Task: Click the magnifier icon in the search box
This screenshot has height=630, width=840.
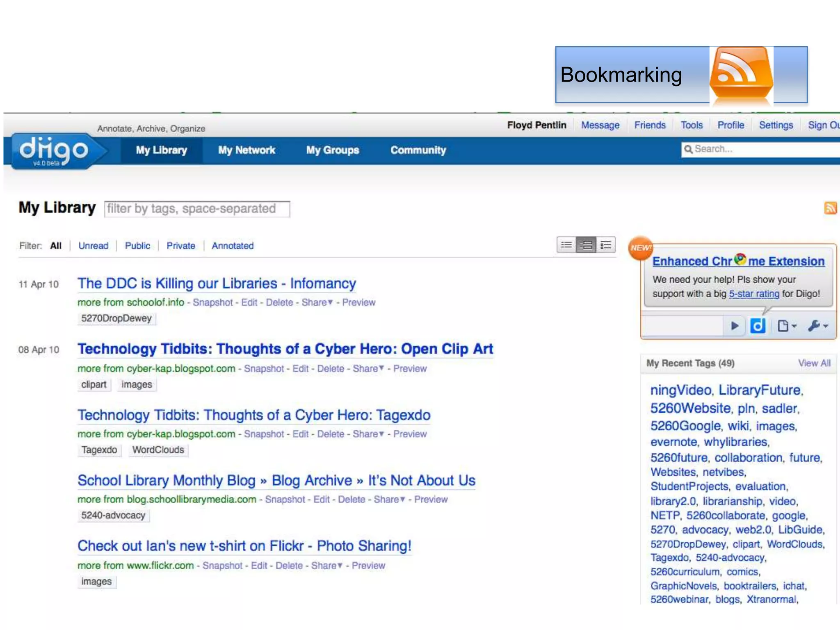Action: (688, 149)
